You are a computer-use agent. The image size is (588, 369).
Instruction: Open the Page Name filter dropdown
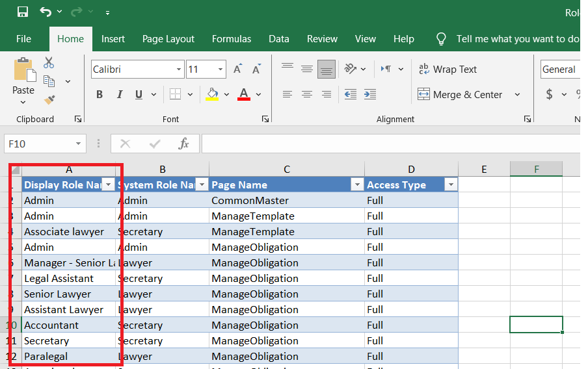[357, 184]
